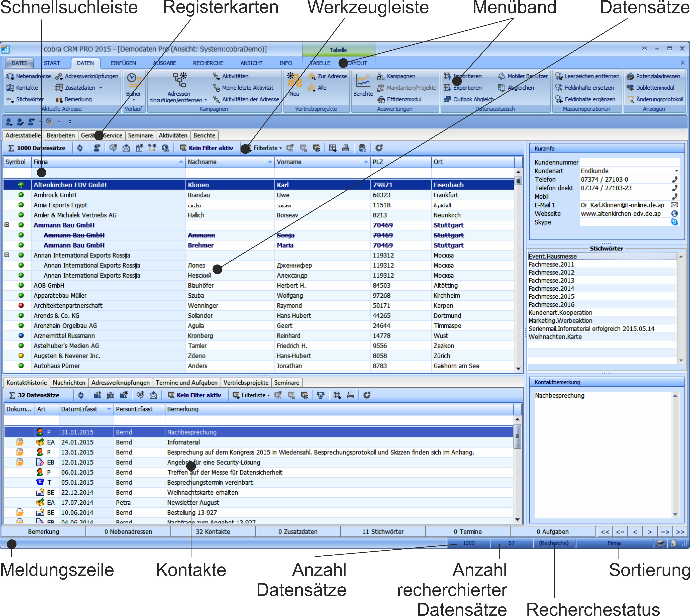Screen dimensions: 690x616
Task: Click the Firma column quick search field
Action: pyautogui.click(x=108, y=173)
